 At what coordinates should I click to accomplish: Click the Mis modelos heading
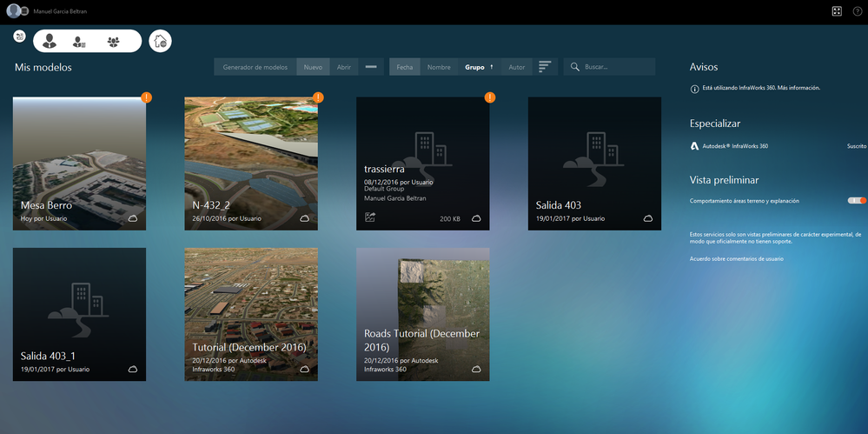(x=43, y=68)
